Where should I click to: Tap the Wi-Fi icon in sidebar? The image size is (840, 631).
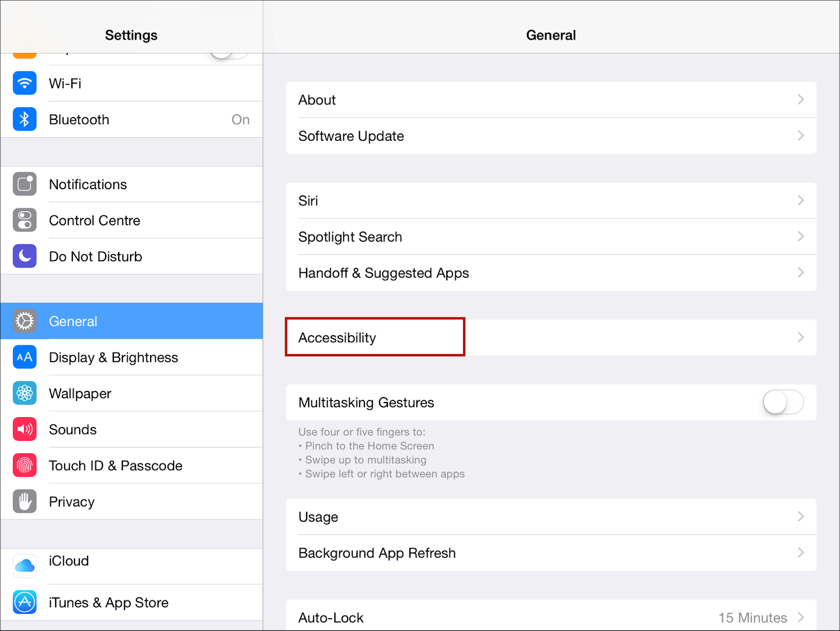25,83
